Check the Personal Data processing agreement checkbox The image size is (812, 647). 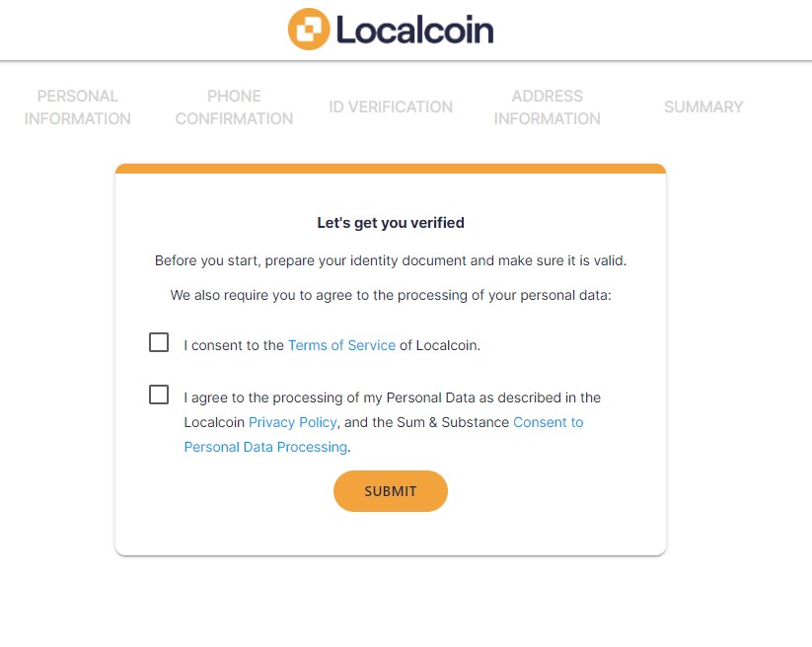click(x=159, y=394)
